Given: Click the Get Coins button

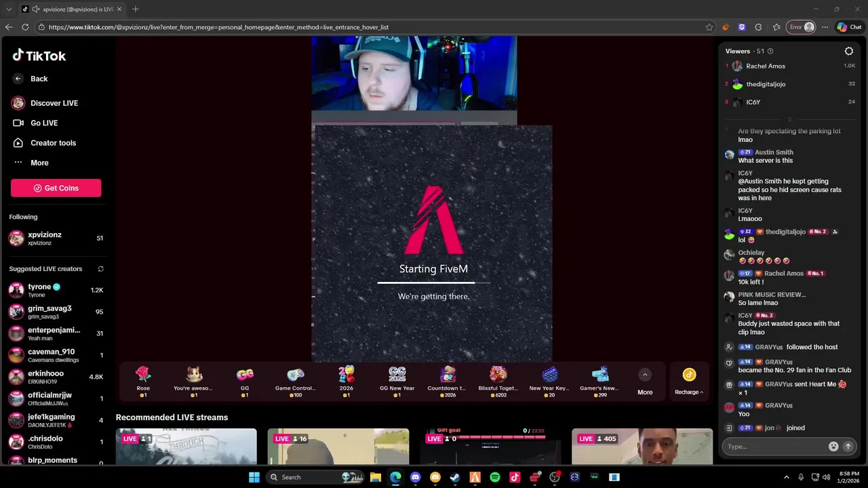Looking at the screenshot, I should 56,188.
